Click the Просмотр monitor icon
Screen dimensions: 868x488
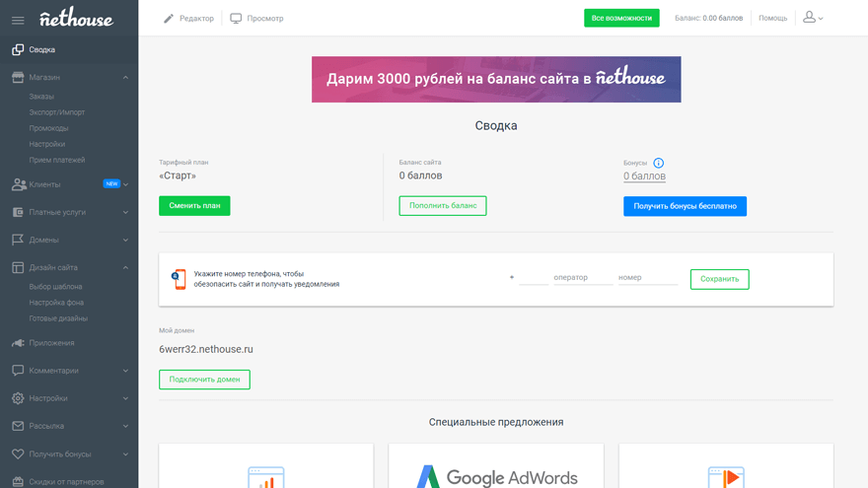tap(236, 19)
